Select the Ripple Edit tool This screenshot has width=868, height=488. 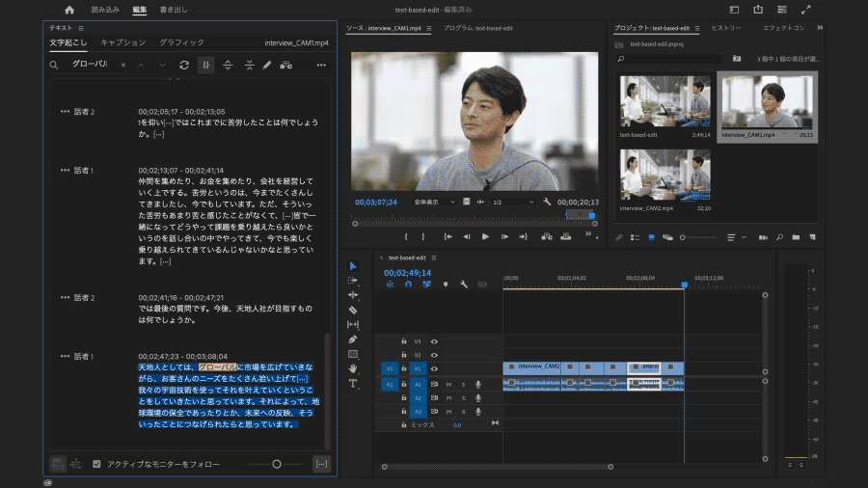pyautogui.click(x=353, y=295)
